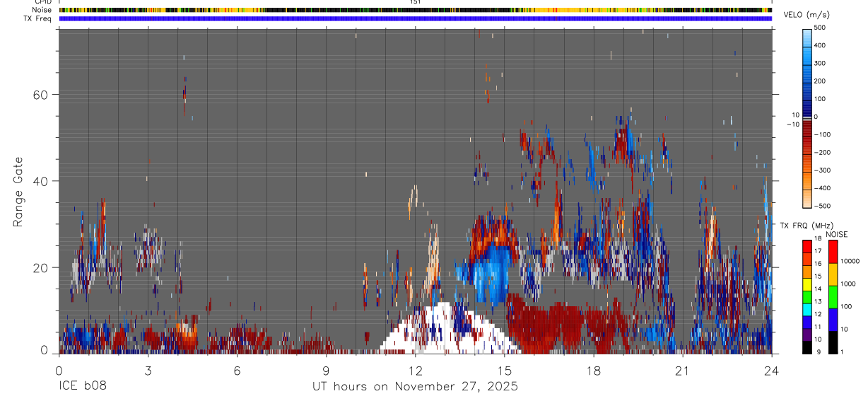Click the 6 hour tick on time axis
This screenshot has width=868, height=401.
[x=237, y=371]
